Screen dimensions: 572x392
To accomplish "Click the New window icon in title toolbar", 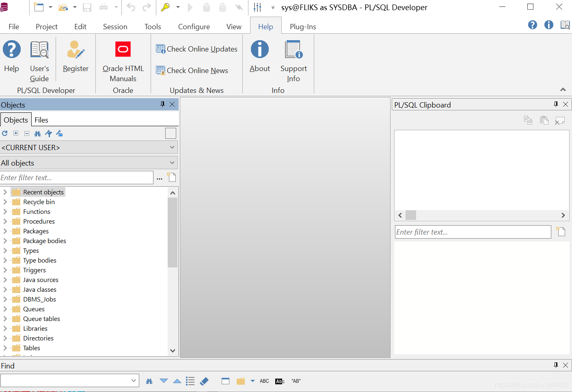I will click(39, 7).
